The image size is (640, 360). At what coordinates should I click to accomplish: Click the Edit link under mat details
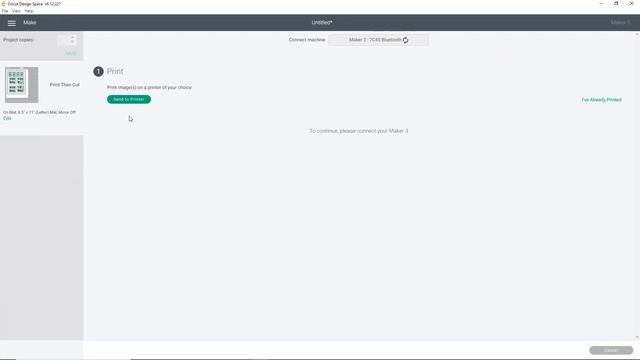coord(7,118)
